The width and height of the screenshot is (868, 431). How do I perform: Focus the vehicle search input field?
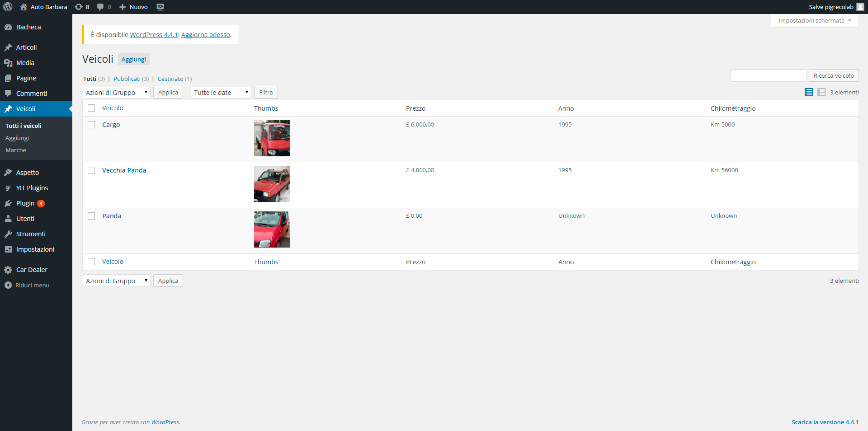point(768,75)
